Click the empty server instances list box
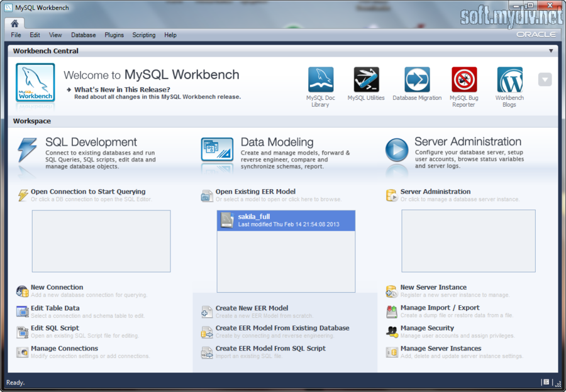This screenshot has height=392, width=566. pos(469,241)
